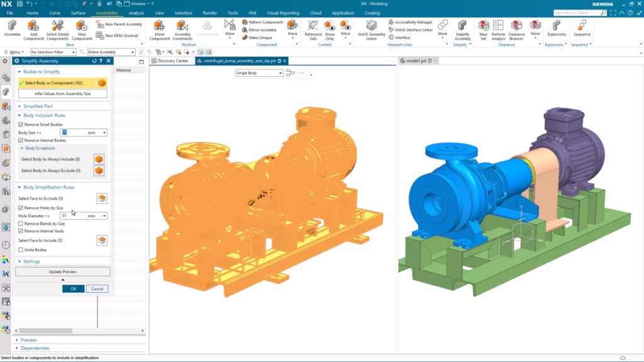Toggle the Remove Small Bodies checkbox
The image size is (644, 362).
coord(21,125)
